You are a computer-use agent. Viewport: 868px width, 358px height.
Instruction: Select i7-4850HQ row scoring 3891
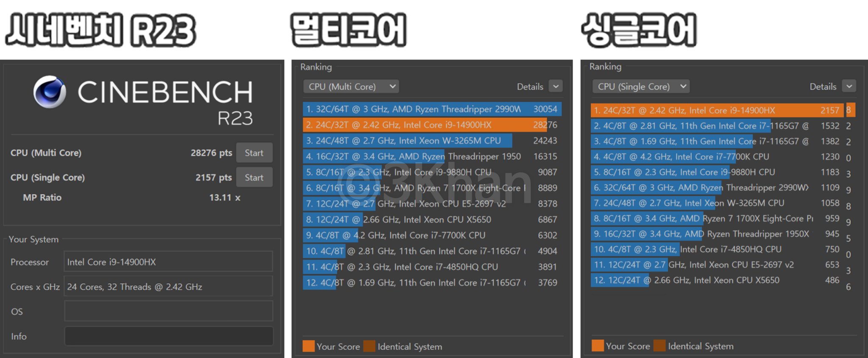432,266
